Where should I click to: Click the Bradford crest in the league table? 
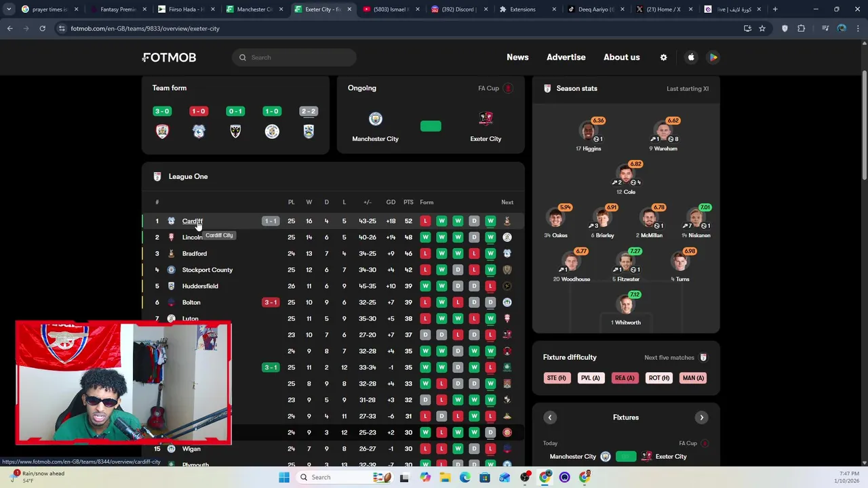point(171,253)
